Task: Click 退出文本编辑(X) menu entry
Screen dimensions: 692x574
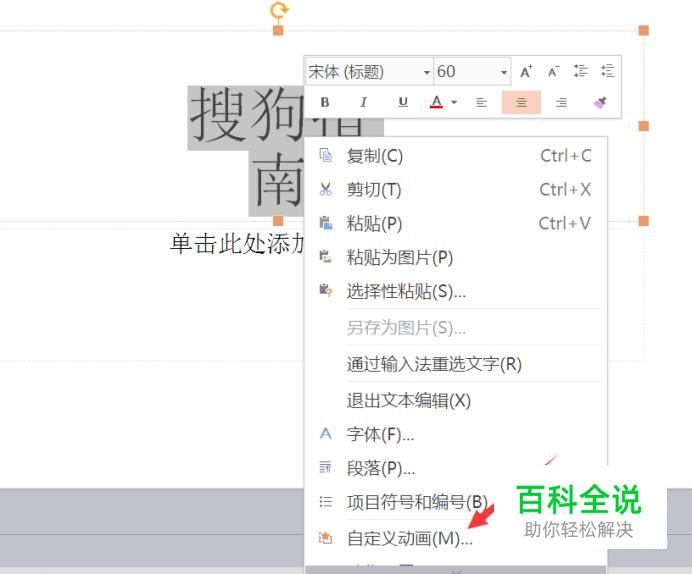Action: pos(456,401)
